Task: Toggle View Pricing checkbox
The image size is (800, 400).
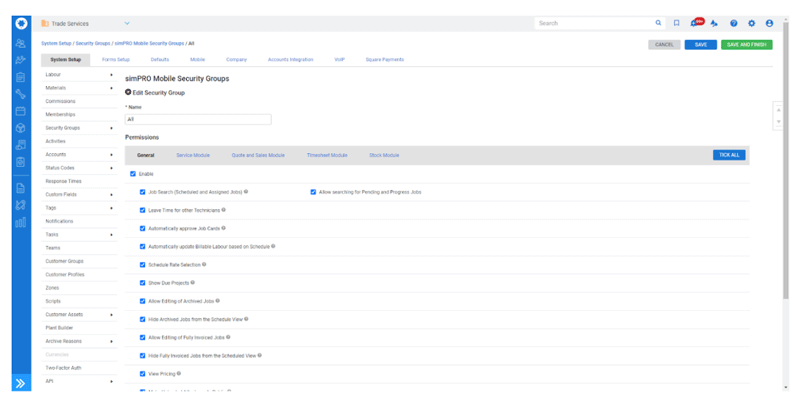Action: [x=143, y=374]
